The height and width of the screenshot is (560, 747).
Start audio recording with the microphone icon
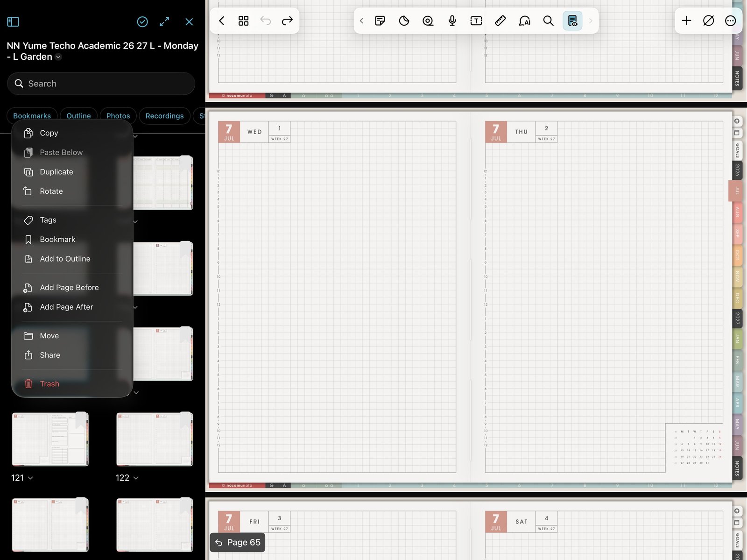(452, 21)
